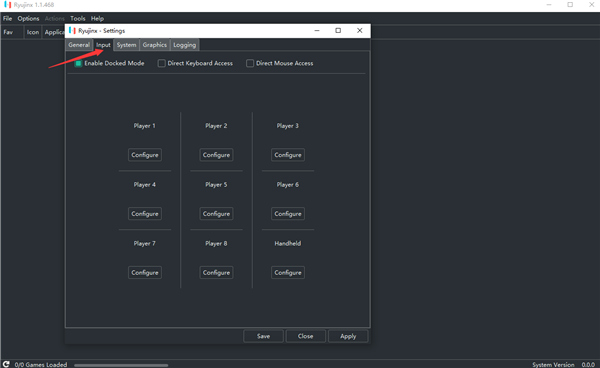The image size is (600, 368).
Task: Open the Options menu
Action: pyautogui.click(x=28, y=18)
